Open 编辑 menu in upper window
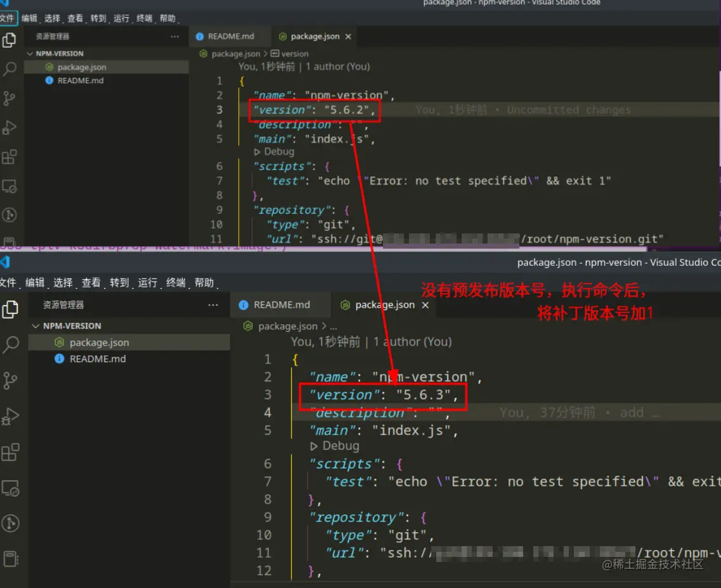This screenshot has height=588, width=721. point(29,18)
